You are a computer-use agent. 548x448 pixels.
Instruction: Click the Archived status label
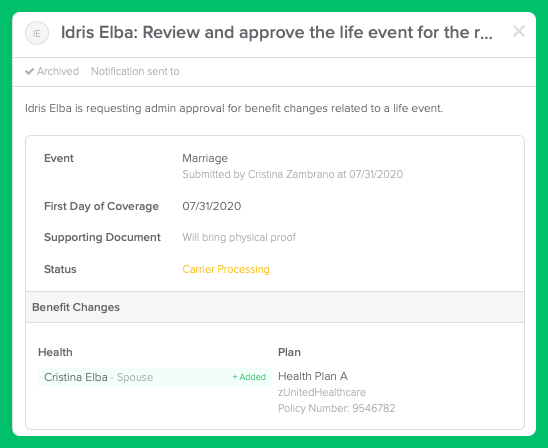click(58, 71)
